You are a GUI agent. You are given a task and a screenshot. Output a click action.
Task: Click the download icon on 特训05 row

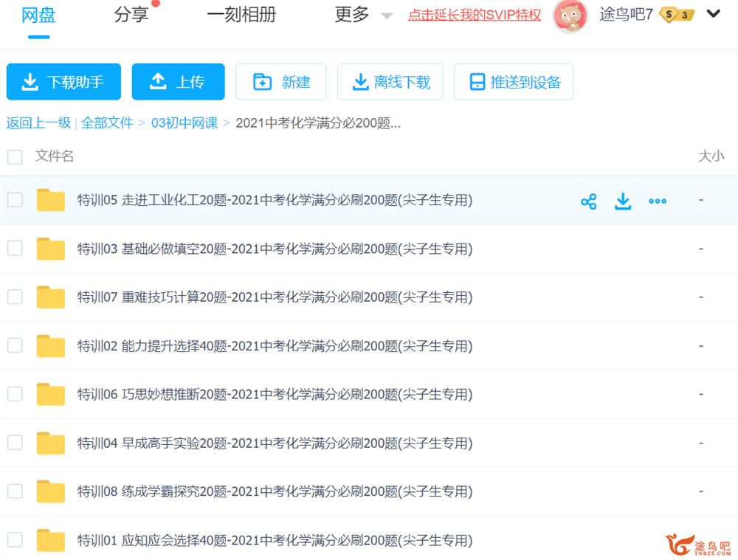pos(623,201)
